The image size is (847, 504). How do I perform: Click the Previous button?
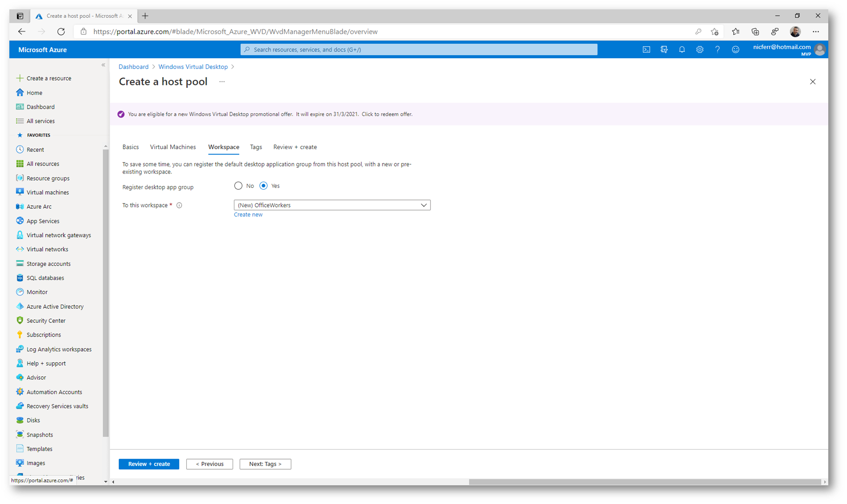pyautogui.click(x=209, y=464)
